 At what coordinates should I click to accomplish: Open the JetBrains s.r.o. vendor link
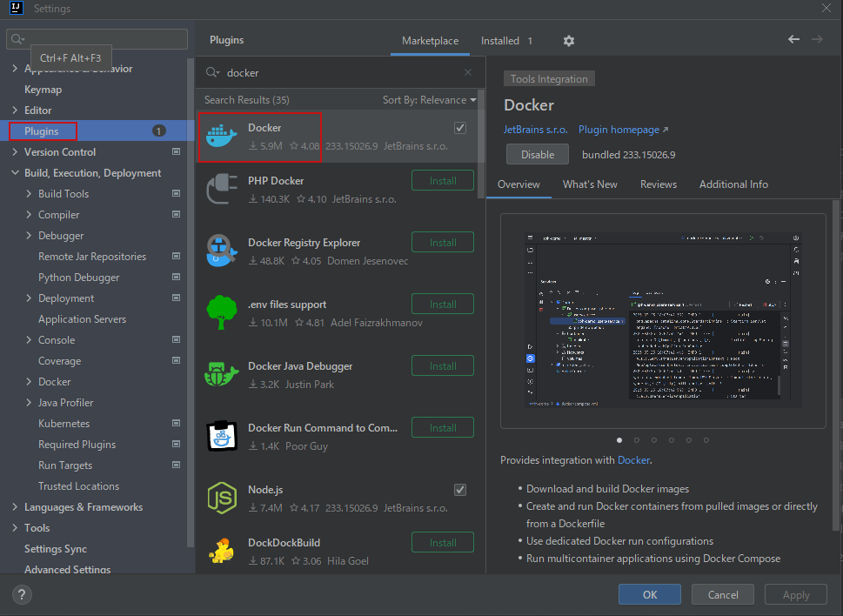click(x=536, y=130)
